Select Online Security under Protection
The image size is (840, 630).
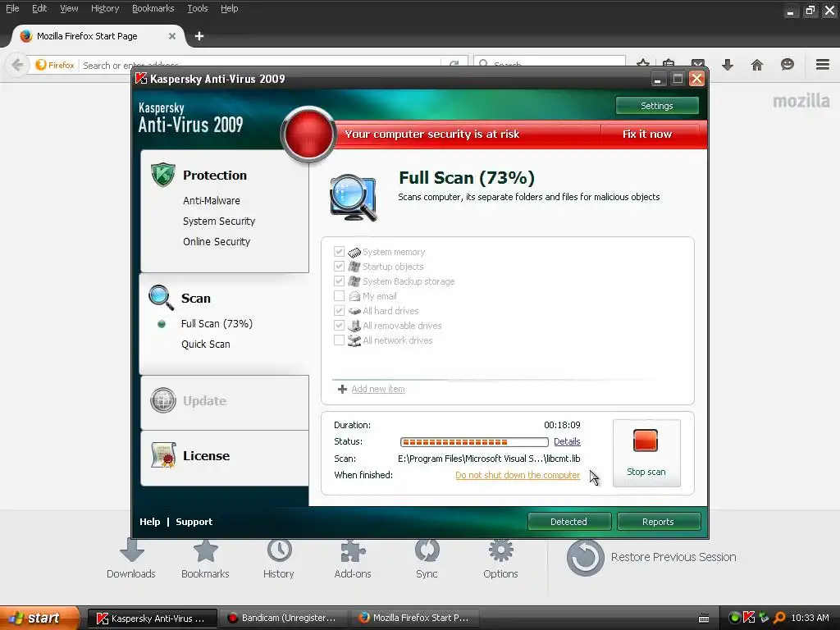[x=217, y=241]
